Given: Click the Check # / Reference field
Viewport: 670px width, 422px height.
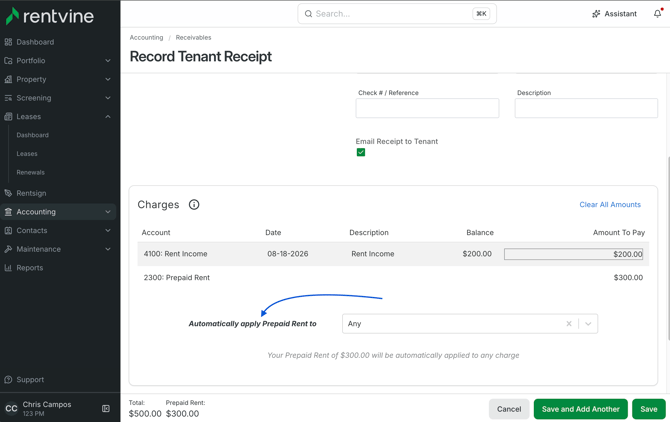Looking at the screenshot, I should pyautogui.click(x=427, y=108).
